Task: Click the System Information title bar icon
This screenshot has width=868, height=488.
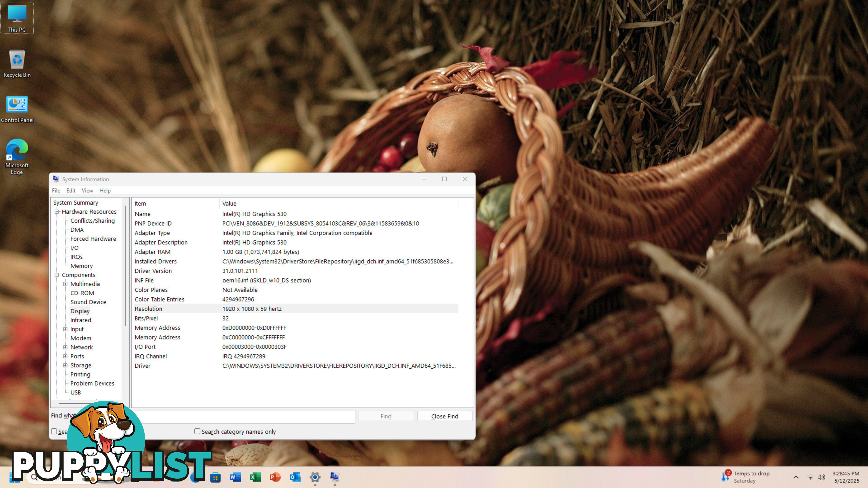Action: click(x=56, y=179)
